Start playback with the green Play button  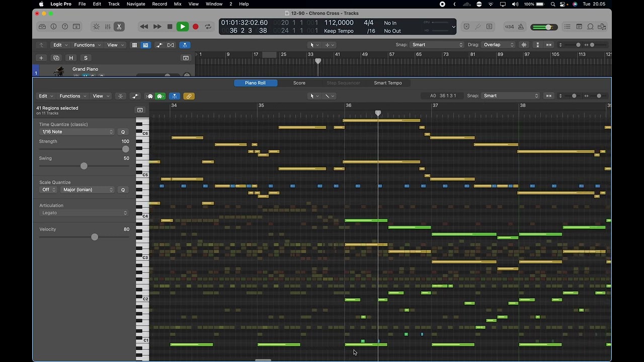pyautogui.click(x=183, y=27)
